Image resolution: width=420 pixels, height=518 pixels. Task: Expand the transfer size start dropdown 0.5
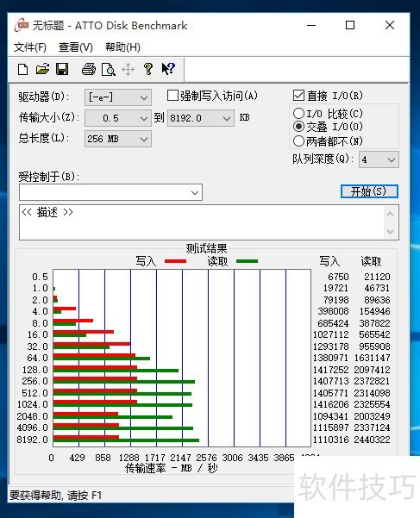tap(118, 118)
